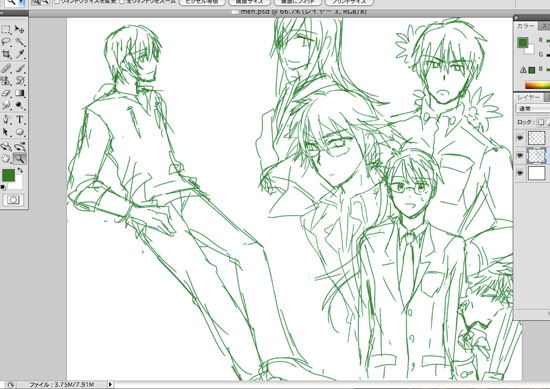The width and height of the screenshot is (550, 389).
Task: Adjust the R channel slider
Action: [548, 41]
